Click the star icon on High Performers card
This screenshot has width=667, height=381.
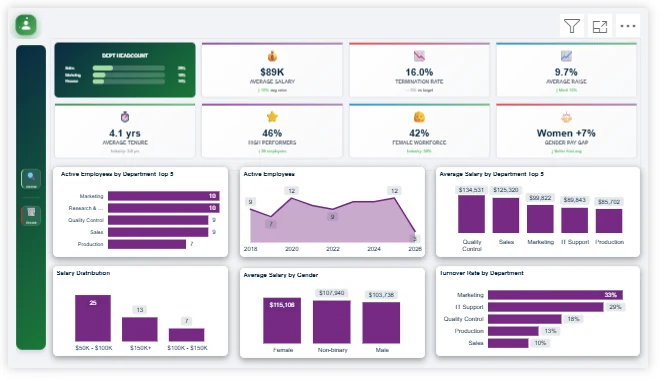272,117
